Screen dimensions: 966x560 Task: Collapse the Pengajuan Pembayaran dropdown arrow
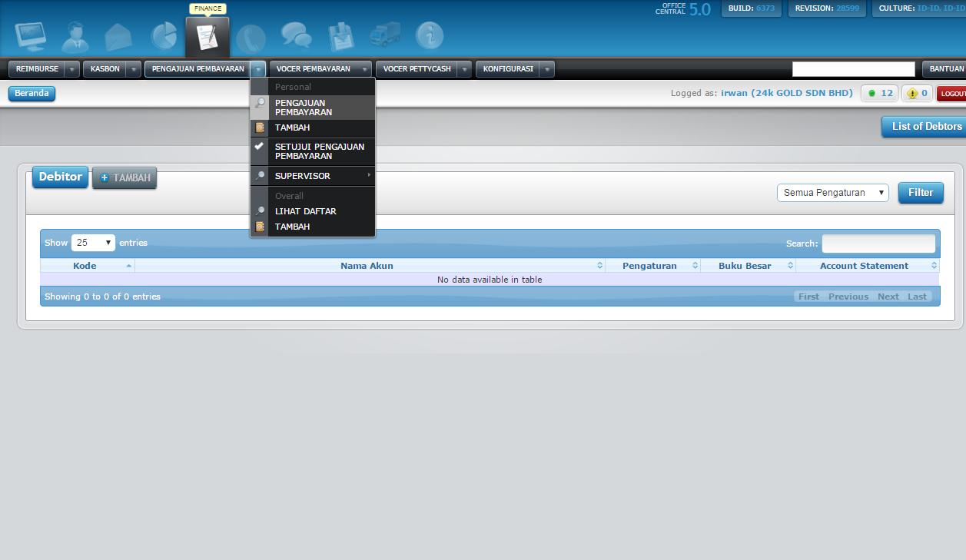(x=258, y=69)
